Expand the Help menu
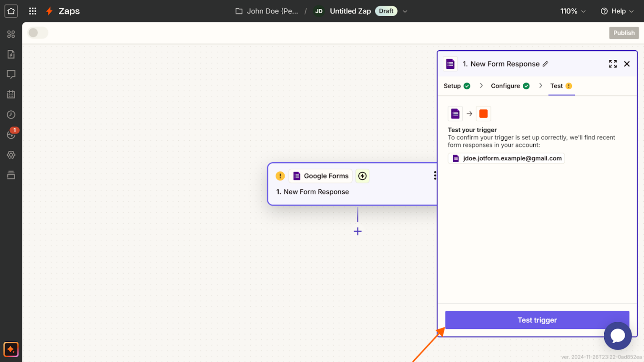 (617, 11)
